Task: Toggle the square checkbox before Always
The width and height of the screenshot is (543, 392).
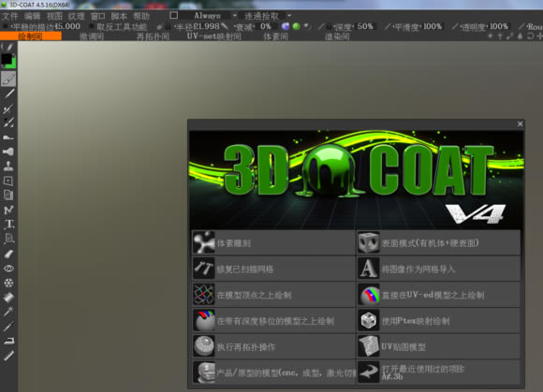Action: 174,15
